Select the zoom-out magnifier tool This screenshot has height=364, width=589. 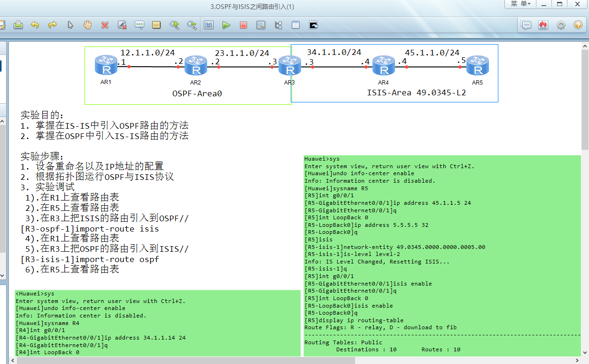pos(192,25)
